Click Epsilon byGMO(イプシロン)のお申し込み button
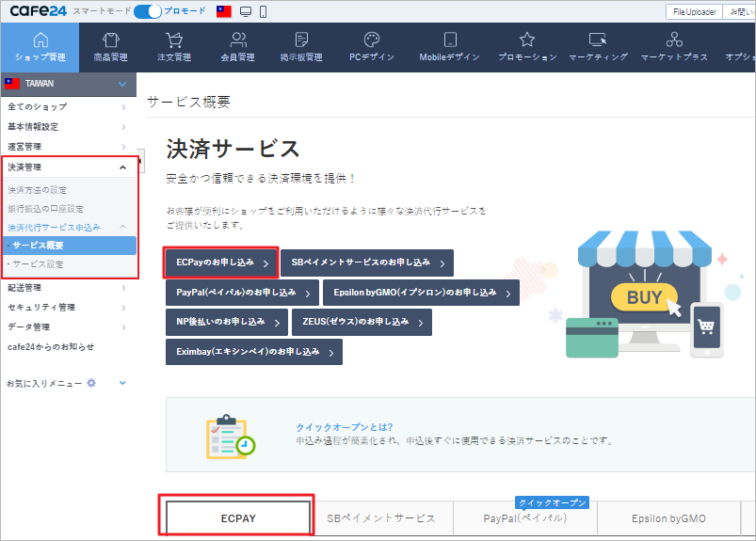This screenshot has height=541, width=756. 421,293
